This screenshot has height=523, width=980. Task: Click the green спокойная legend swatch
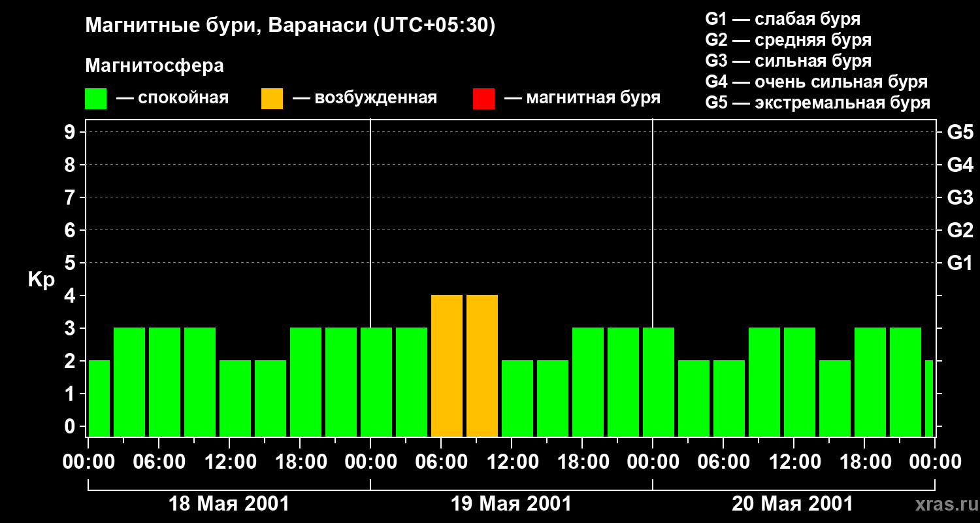point(96,98)
